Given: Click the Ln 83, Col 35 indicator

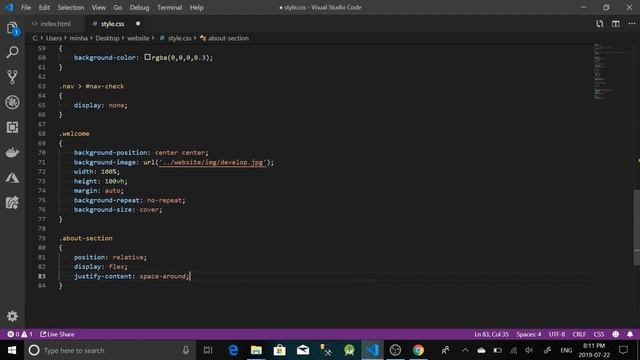Looking at the screenshot, I should (491, 334).
